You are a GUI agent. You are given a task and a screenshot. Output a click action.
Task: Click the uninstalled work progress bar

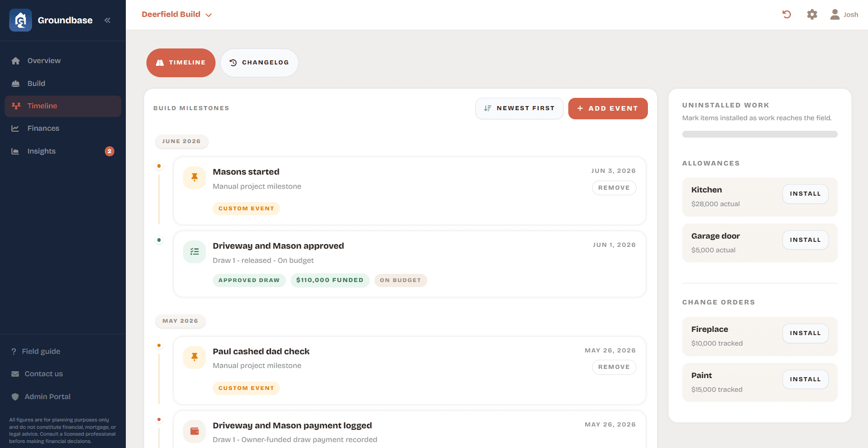coord(760,134)
